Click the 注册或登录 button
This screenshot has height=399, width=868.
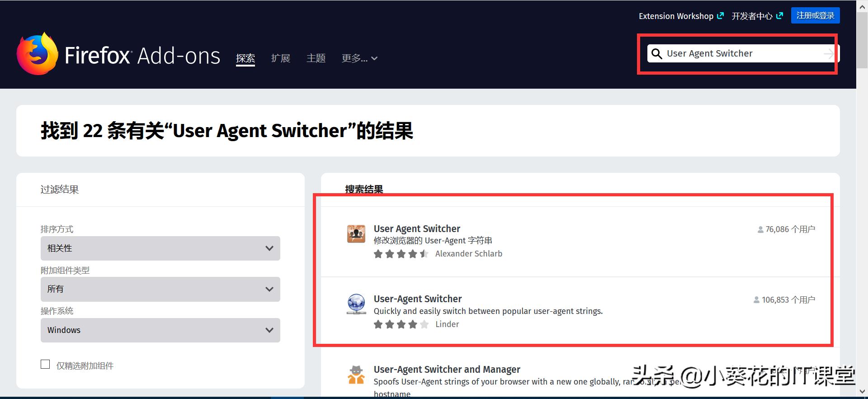(x=816, y=15)
